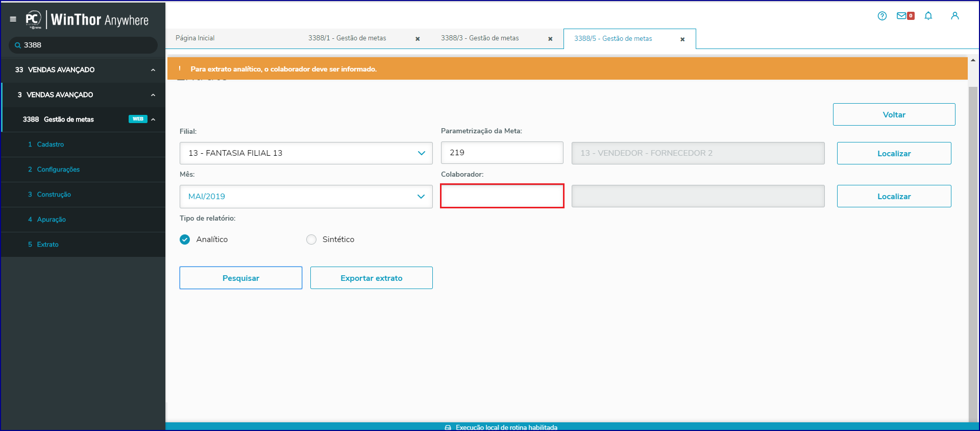Switch to the 3388/3 - Gestão de metas tab
Viewport: 980px width, 431px height.
480,38
